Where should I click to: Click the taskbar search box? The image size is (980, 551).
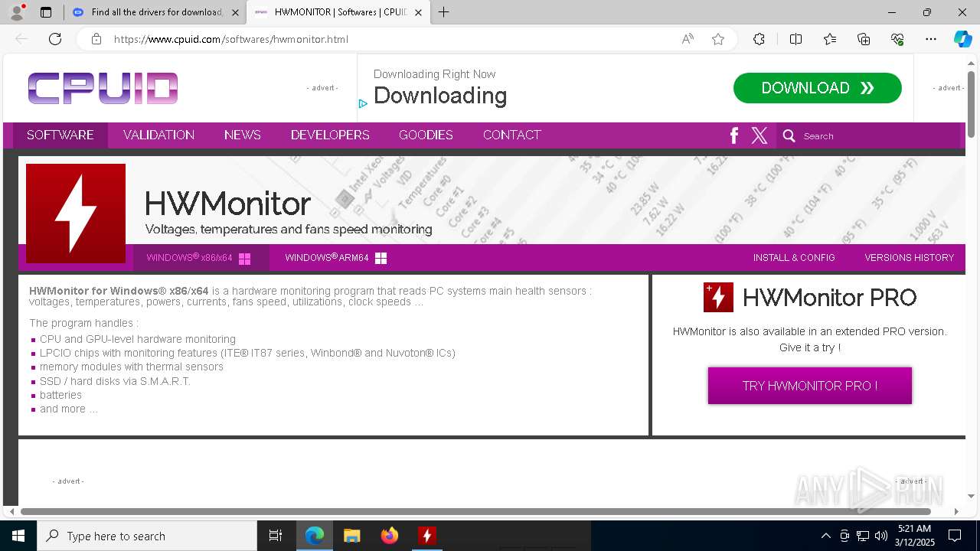[147, 536]
